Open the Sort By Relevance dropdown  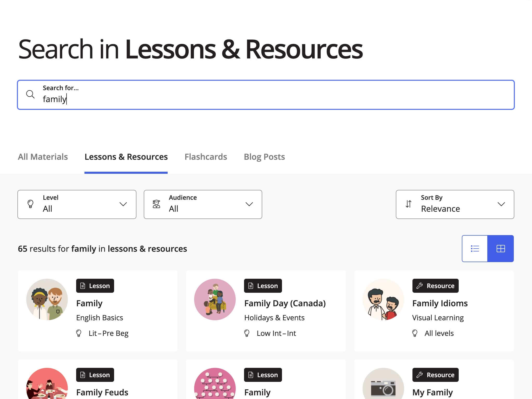pyautogui.click(x=455, y=204)
